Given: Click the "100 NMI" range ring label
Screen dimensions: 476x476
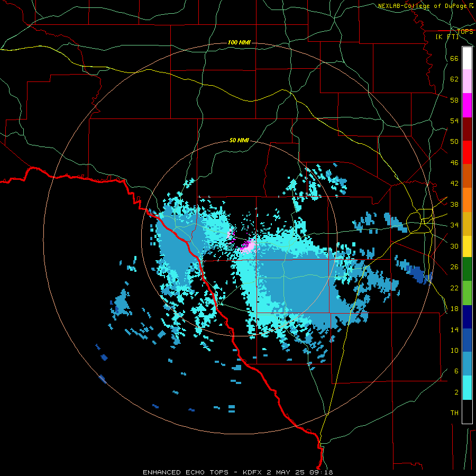Looking at the screenshot, I should pyautogui.click(x=239, y=42).
